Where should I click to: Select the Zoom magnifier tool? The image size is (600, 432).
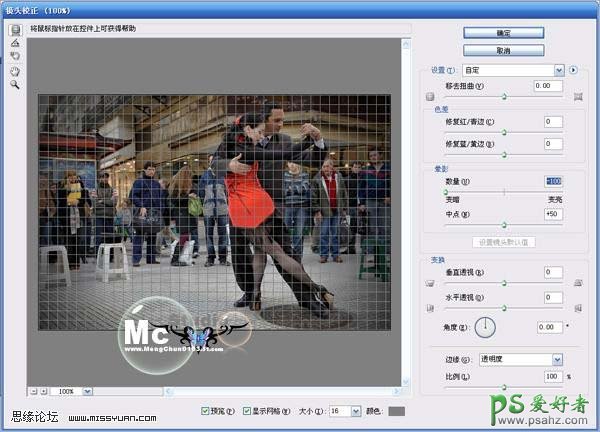16,85
